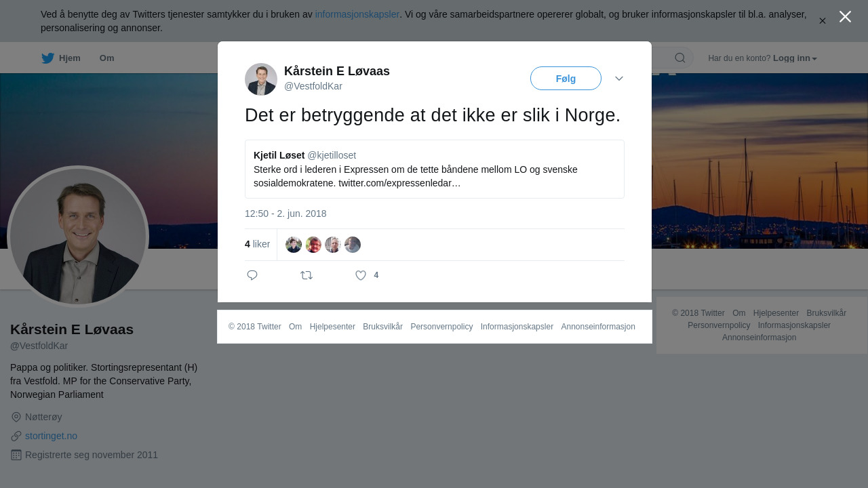Image resolution: width=868 pixels, height=488 pixels.
Task: Close the tweet overlay with large X
Action: [845, 17]
